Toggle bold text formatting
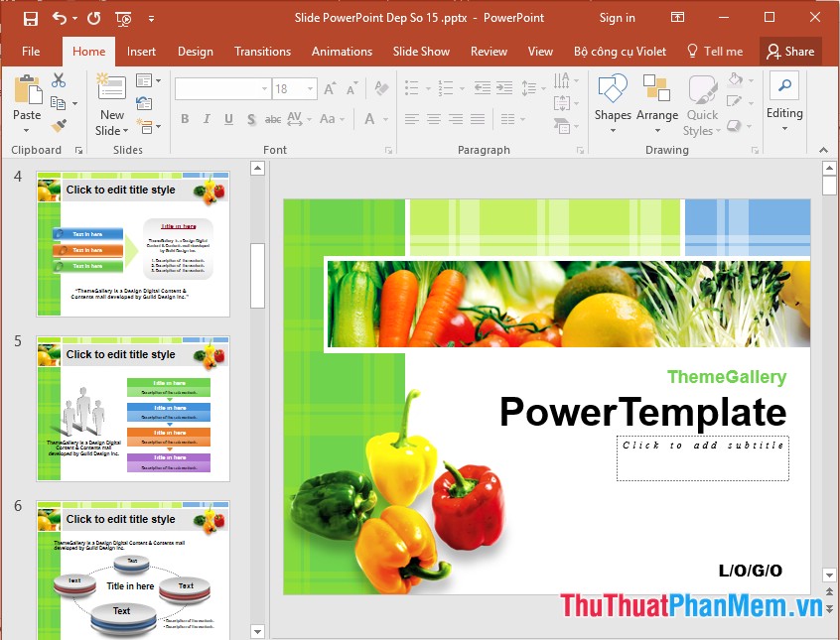Screen dimensions: 840x640 pos(184,118)
